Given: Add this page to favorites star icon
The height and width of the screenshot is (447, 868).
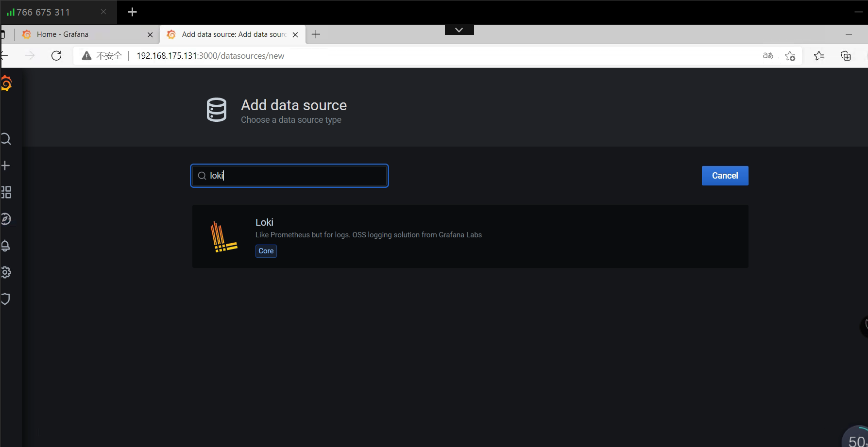Looking at the screenshot, I should point(790,56).
